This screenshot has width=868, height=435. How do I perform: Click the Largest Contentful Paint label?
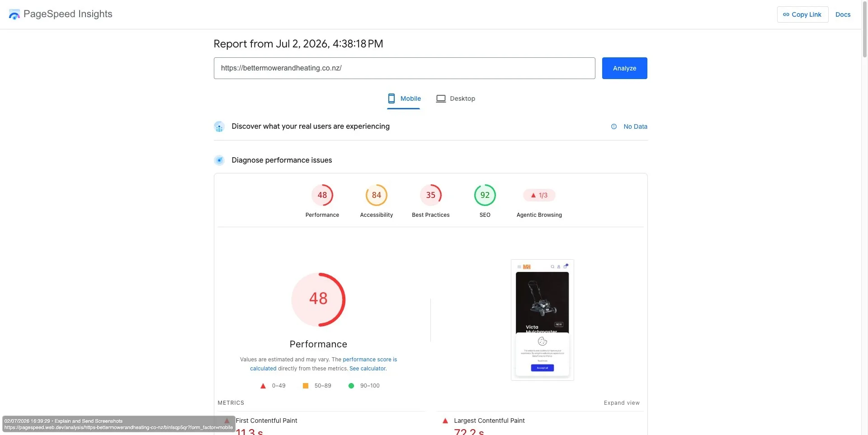coord(489,421)
